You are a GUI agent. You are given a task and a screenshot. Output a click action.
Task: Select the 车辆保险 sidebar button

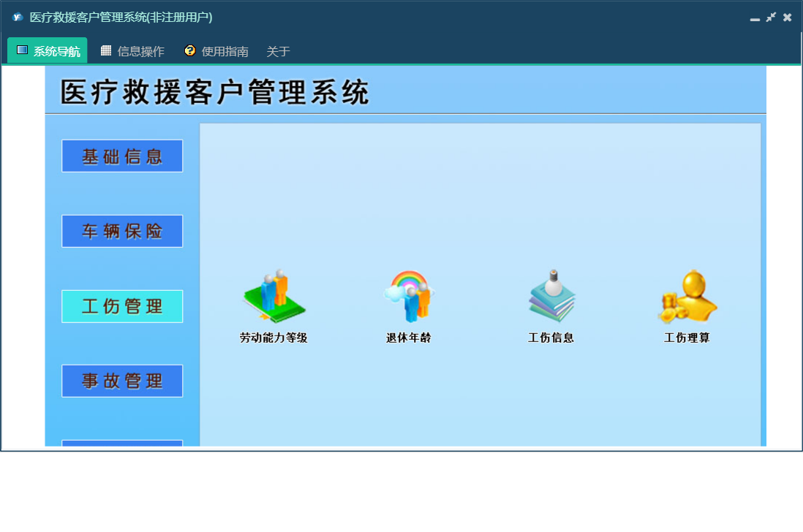click(122, 231)
